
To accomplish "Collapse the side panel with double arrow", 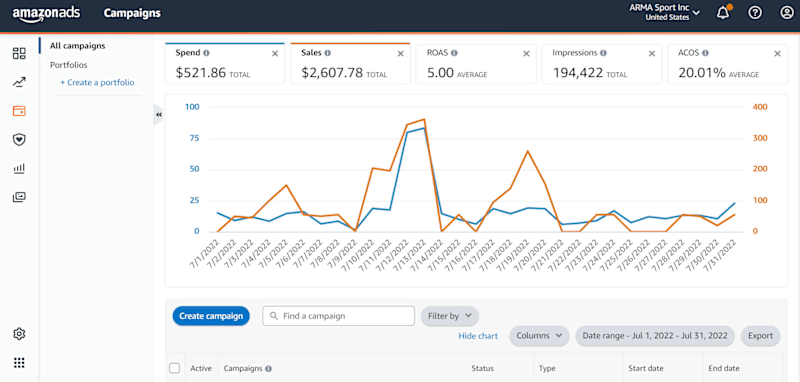I will (x=159, y=115).
